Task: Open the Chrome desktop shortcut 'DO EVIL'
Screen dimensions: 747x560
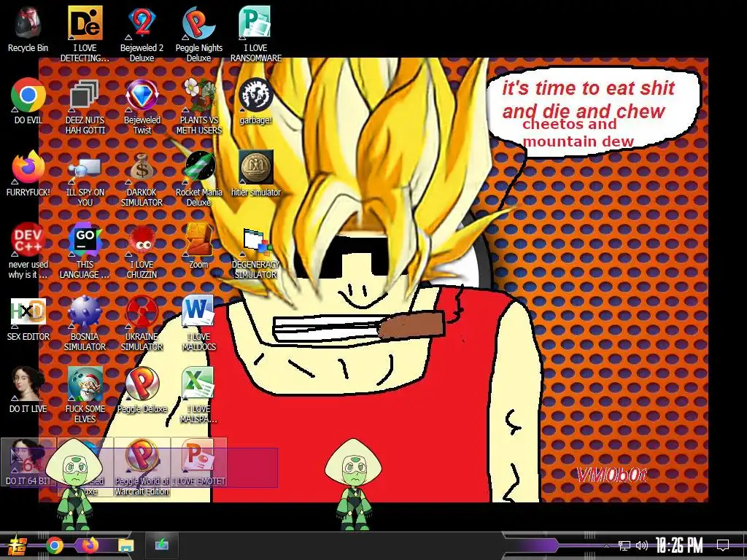Action: coord(28,101)
